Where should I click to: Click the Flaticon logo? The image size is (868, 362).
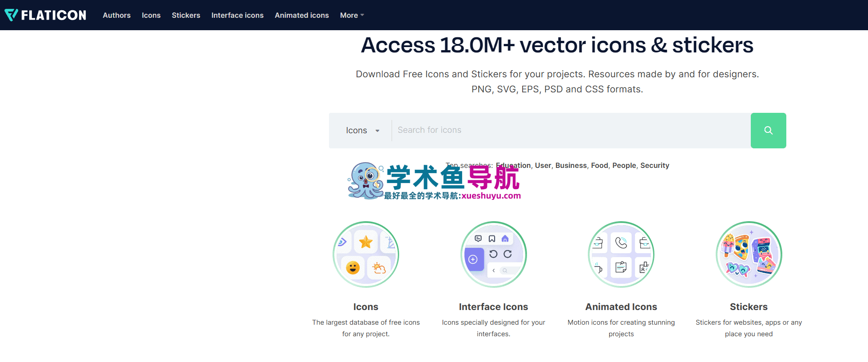(45, 15)
